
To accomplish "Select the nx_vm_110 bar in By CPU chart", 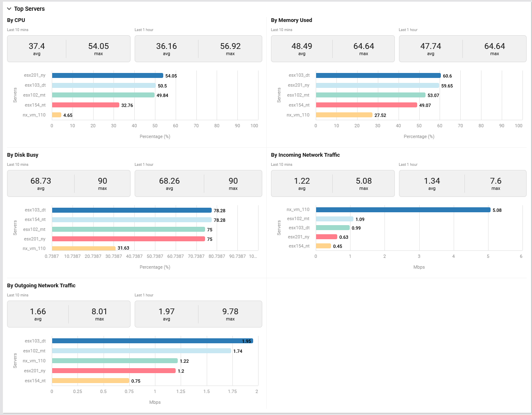I will pos(56,115).
